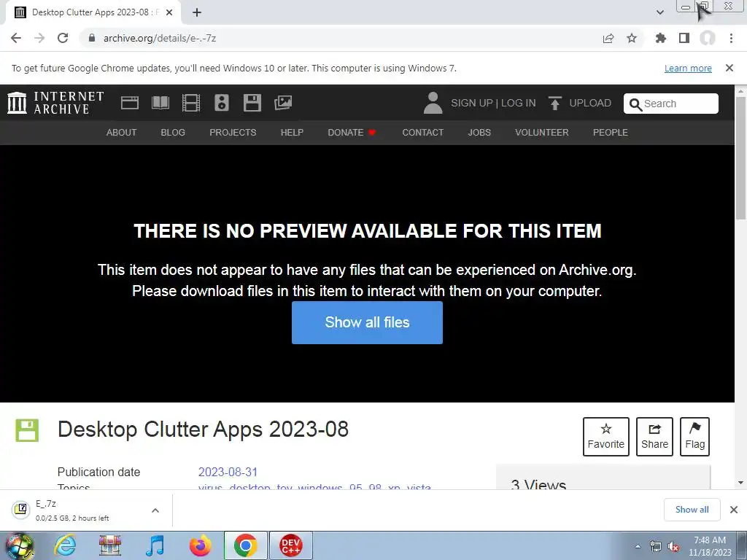The height and width of the screenshot is (560, 747).
Task: Open the Audio speaker icon in the Archive header
Action: pyautogui.click(x=222, y=103)
